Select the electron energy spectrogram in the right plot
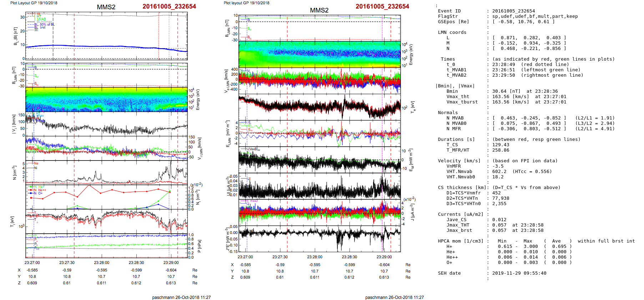644x300 pixels. (x=320, y=54)
